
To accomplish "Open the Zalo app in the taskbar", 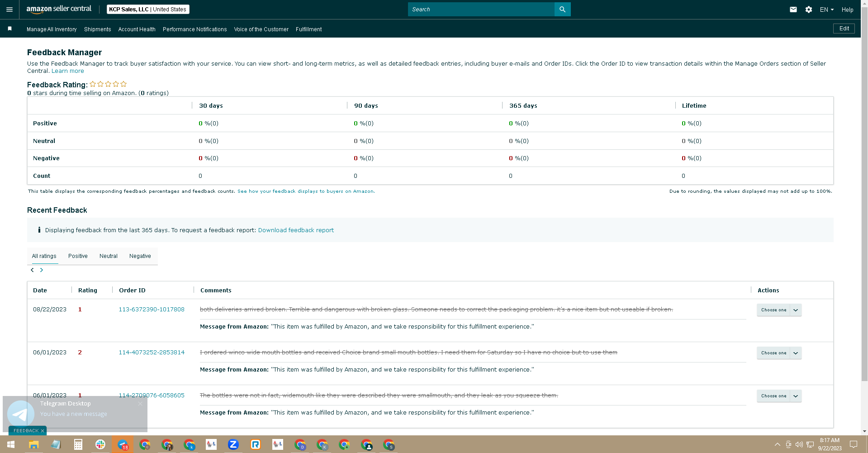I will click(x=233, y=444).
